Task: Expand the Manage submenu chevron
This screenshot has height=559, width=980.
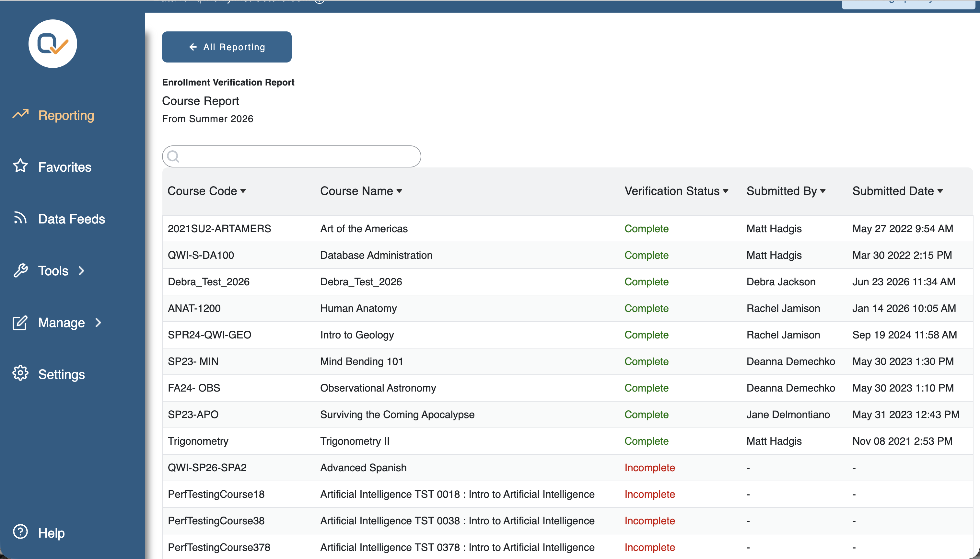Action: coord(98,323)
